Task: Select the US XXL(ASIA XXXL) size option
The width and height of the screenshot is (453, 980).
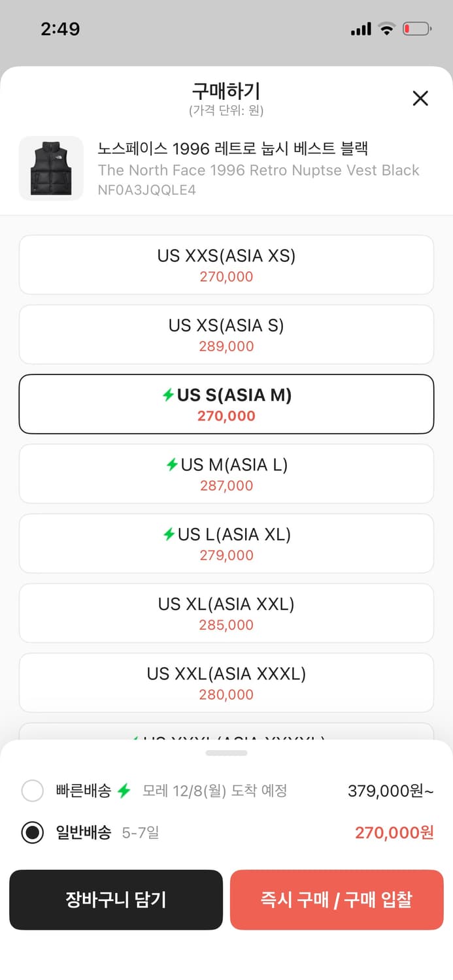Action: [x=226, y=683]
